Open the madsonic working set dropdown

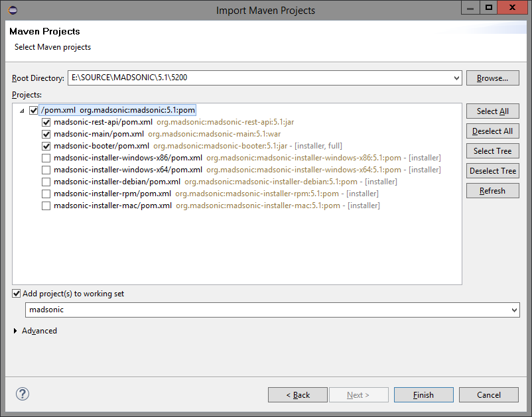pyautogui.click(x=515, y=310)
